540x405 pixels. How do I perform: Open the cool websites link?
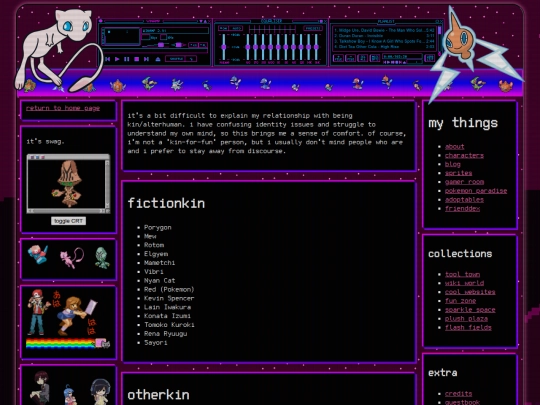(470, 292)
